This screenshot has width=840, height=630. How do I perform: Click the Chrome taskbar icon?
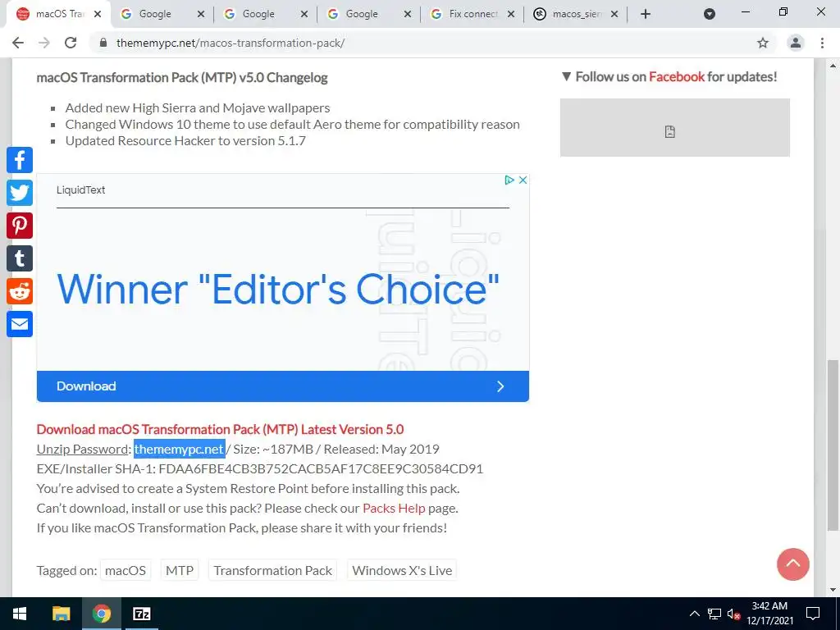coord(101,614)
